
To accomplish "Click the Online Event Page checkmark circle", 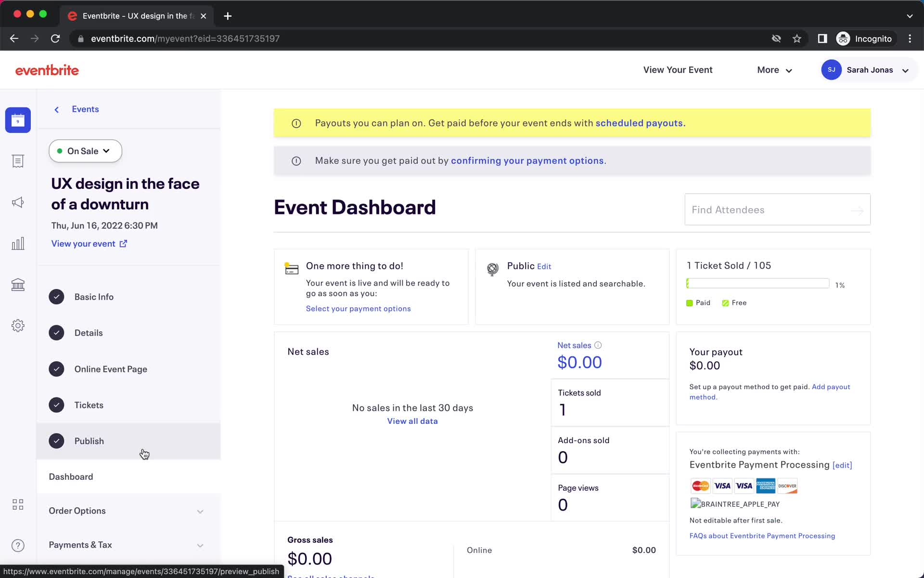I will pos(56,369).
